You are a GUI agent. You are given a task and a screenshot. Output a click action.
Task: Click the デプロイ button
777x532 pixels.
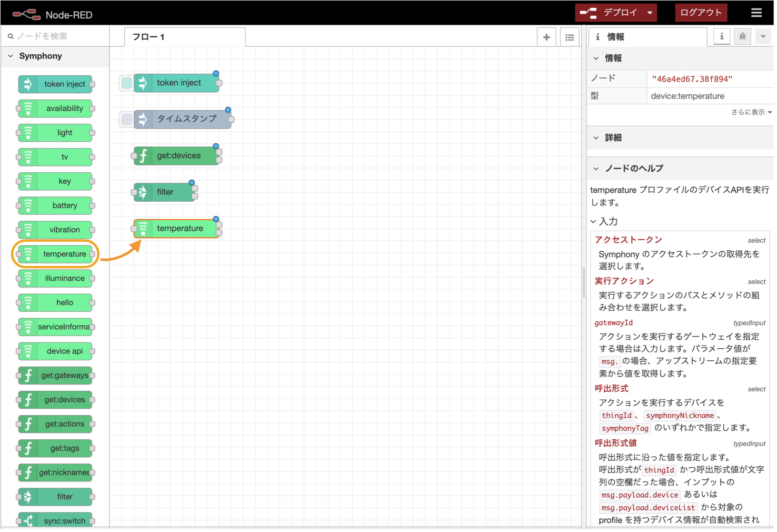click(x=609, y=13)
